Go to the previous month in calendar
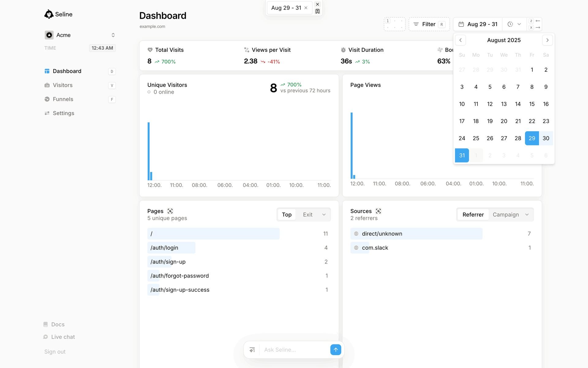Screen dimensions: 588x368 tap(460, 40)
